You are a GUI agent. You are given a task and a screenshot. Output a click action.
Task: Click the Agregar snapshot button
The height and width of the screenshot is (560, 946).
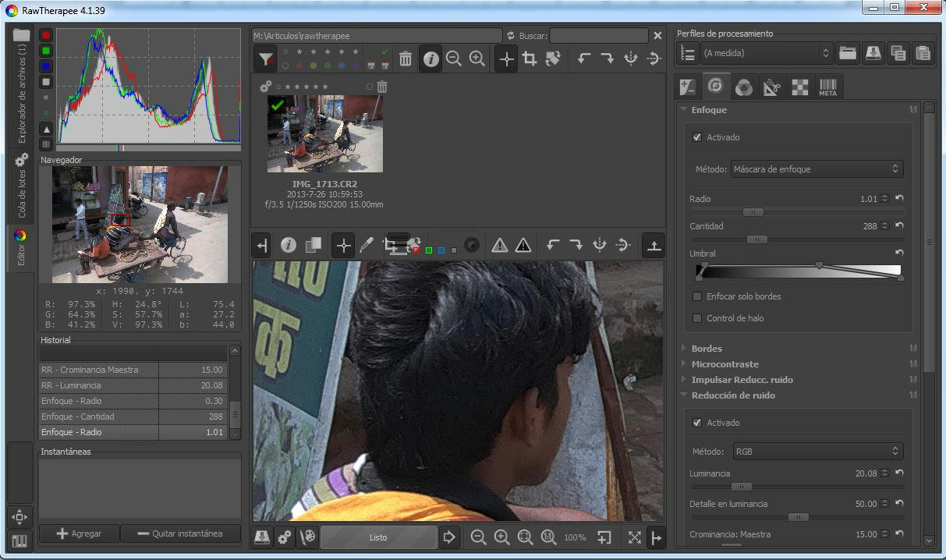pos(80,533)
